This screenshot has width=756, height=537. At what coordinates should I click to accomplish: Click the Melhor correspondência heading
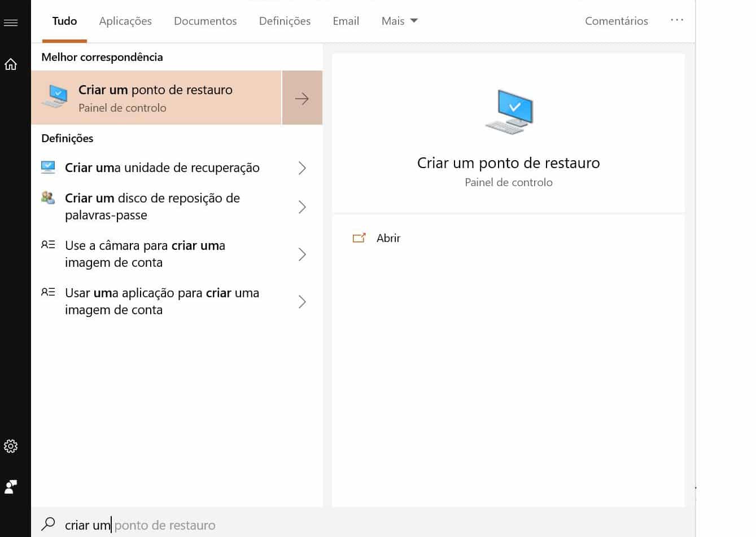point(102,57)
